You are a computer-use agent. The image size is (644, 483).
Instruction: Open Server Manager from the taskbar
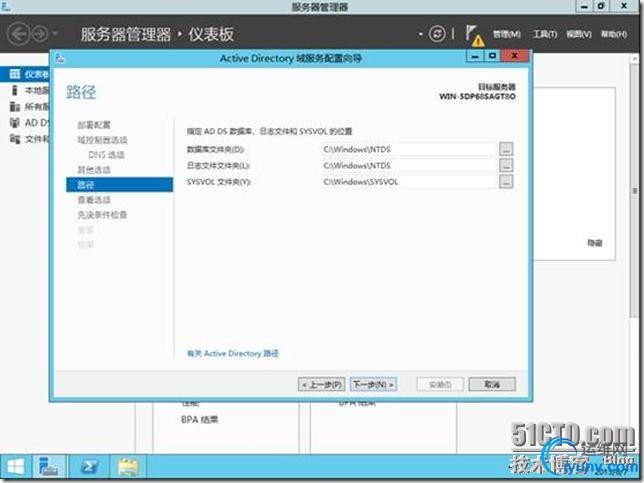tap(48, 467)
